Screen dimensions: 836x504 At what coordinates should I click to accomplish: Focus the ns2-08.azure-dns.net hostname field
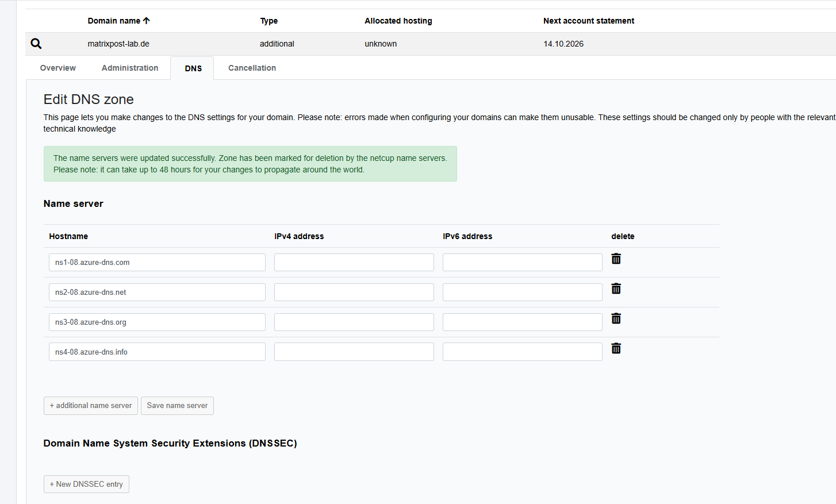157,293
